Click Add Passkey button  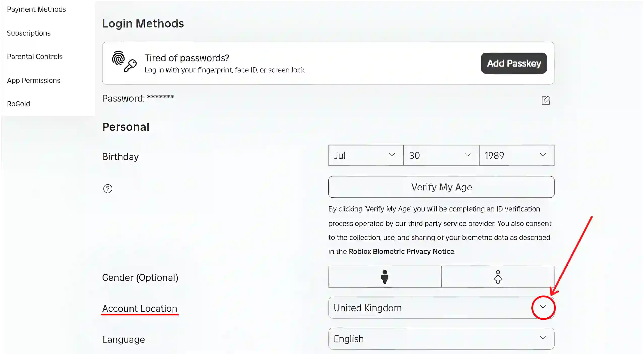pos(514,63)
